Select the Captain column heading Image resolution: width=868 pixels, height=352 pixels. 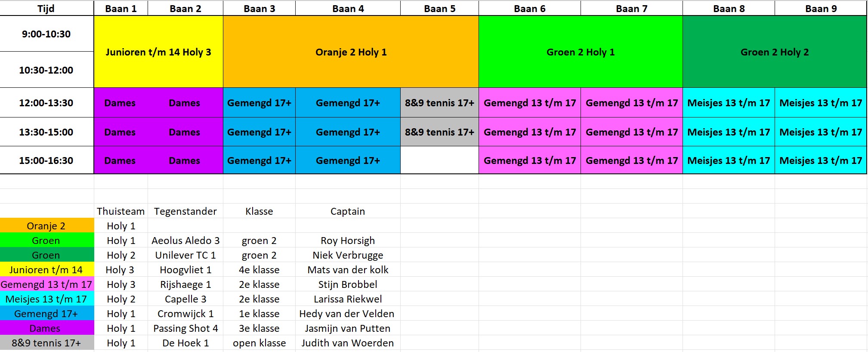pyautogui.click(x=348, y=211)
